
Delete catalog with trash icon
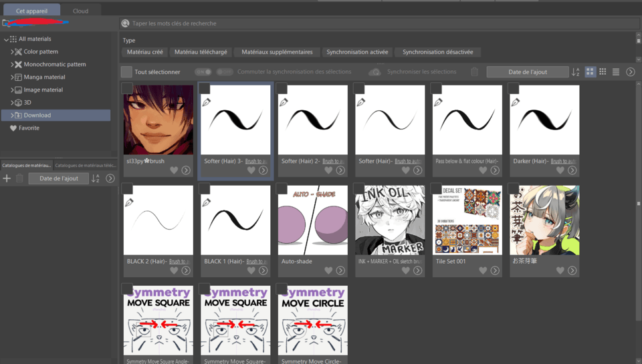point(19,178)
